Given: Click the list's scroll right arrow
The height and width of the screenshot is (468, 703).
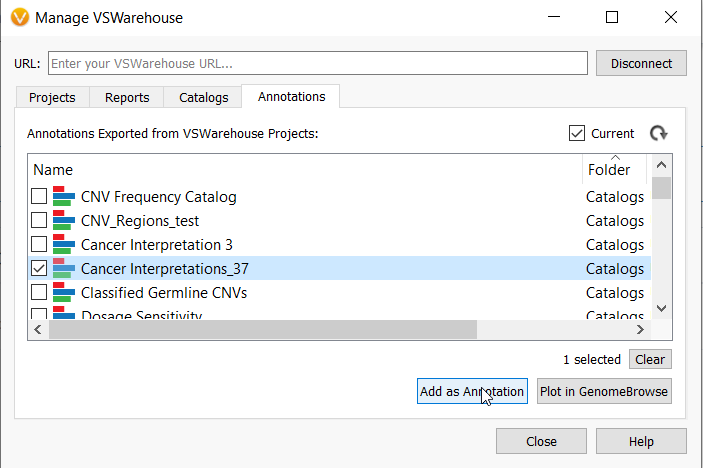Looking at the screenshot, I should tap(640, 329).
